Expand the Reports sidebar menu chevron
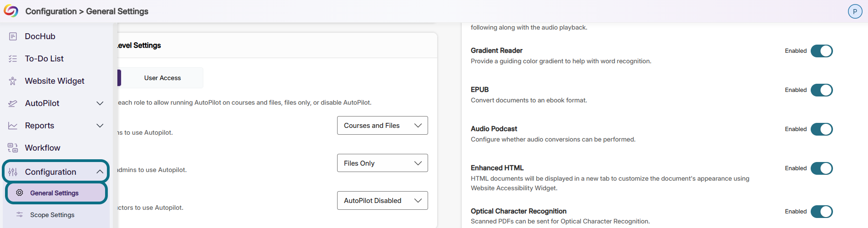 click(100, 126)
